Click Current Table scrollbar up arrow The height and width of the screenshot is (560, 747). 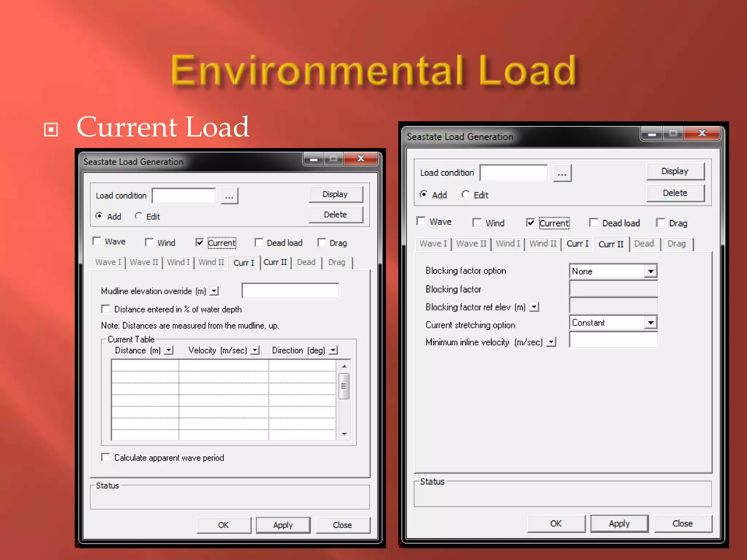[344, 366]
